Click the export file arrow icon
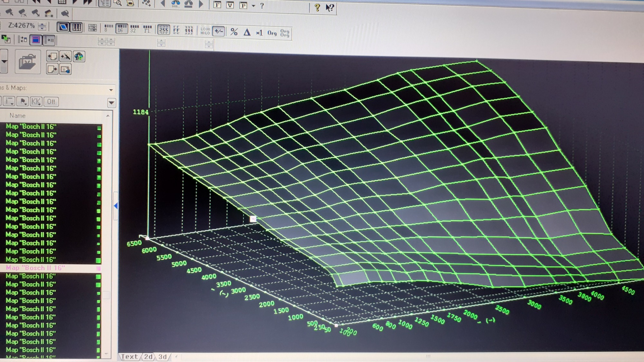Screen dimensions: 644x362 pos(52,69)
